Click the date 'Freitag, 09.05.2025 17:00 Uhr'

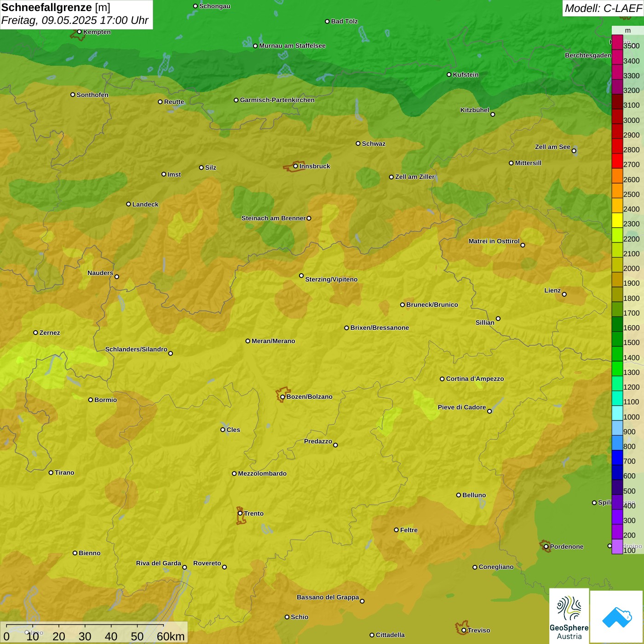coord(75,21)
